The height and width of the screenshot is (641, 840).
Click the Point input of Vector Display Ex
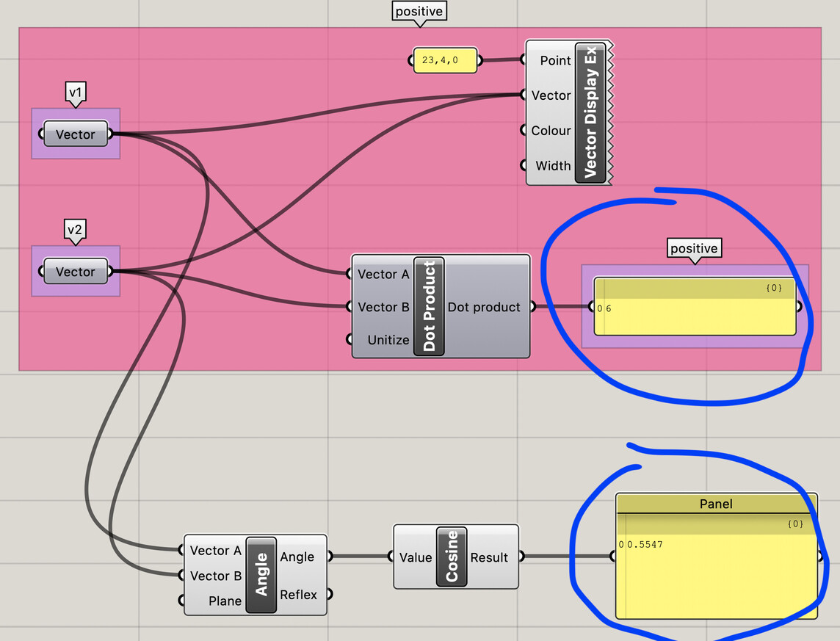pos(555,60)
